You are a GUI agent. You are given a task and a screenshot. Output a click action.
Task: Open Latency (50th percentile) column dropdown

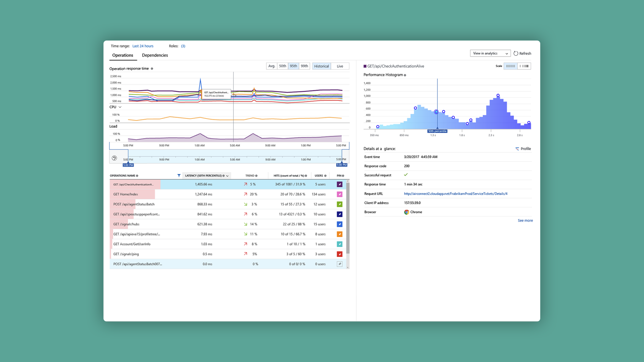pos(227,176)
